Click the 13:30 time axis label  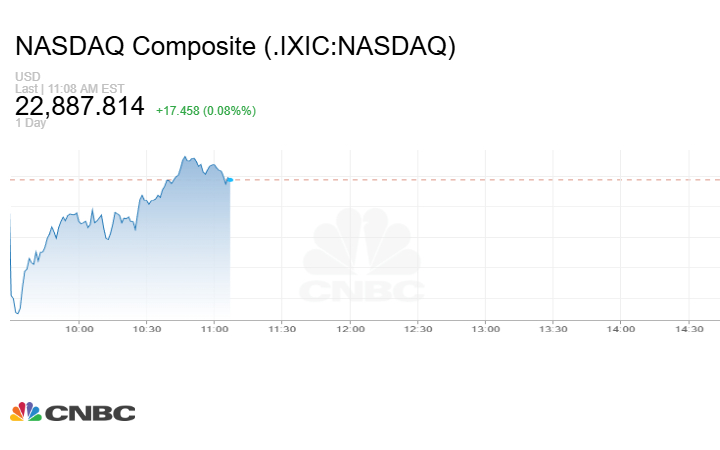click(553, 329)
